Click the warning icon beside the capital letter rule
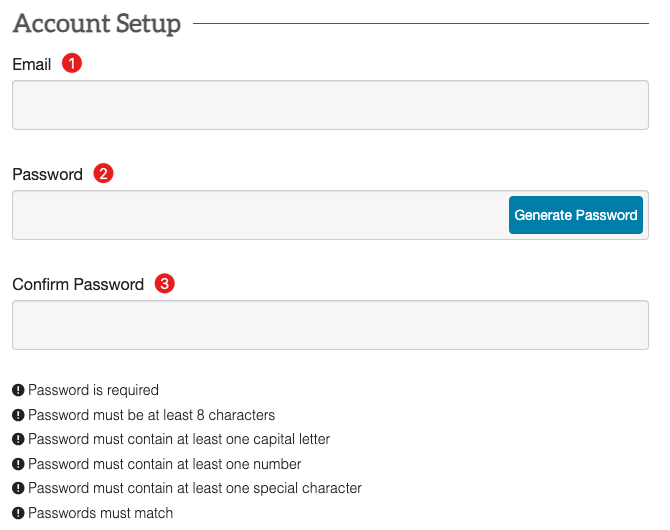 tap(18, 439)
